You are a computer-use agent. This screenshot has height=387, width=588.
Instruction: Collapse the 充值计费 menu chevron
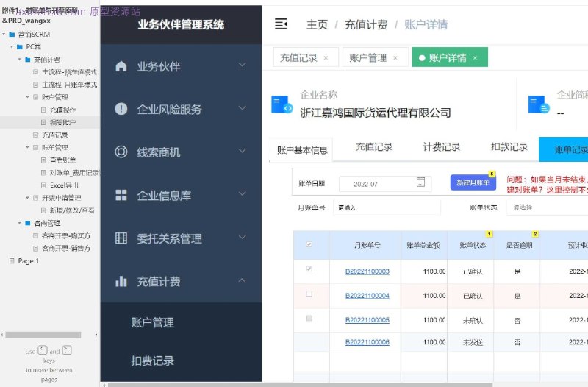[x=243, y=280]
